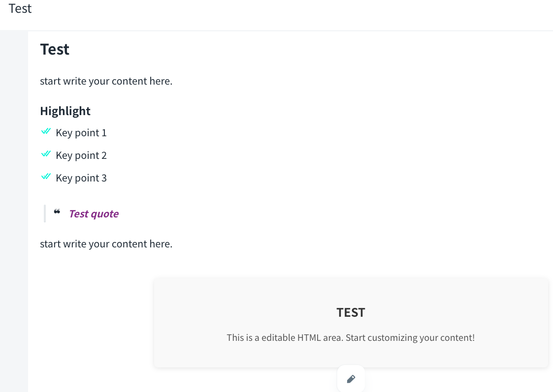Viewport: 553px width, 392px height.
Task: Click the blank white area beside Key point 2
Action: (x=295, y=155)
